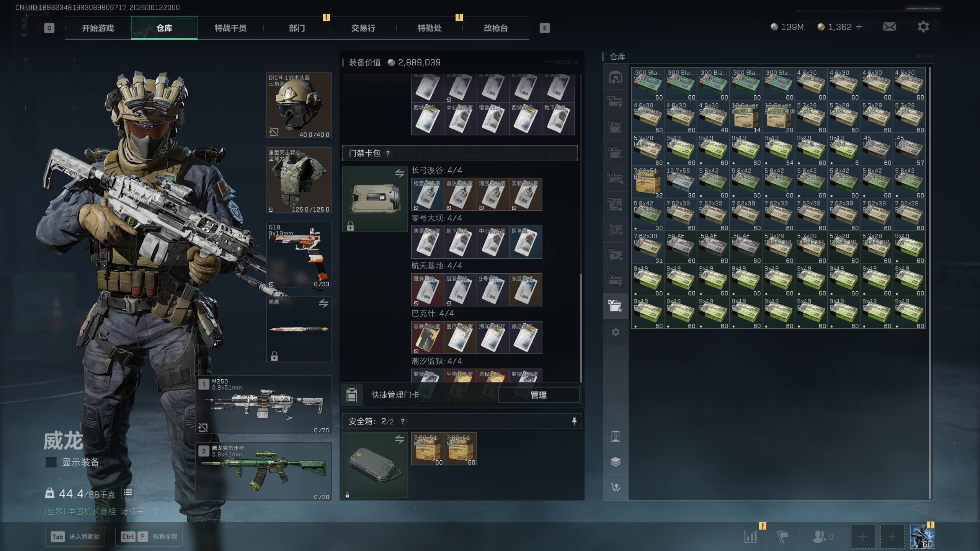Select the 腾龙突击步枪 weapon slot

[264, 471]
